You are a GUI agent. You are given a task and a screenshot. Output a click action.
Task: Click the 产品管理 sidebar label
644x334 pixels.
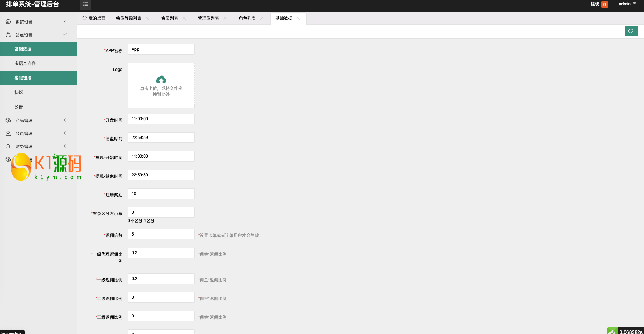(24, 121)
